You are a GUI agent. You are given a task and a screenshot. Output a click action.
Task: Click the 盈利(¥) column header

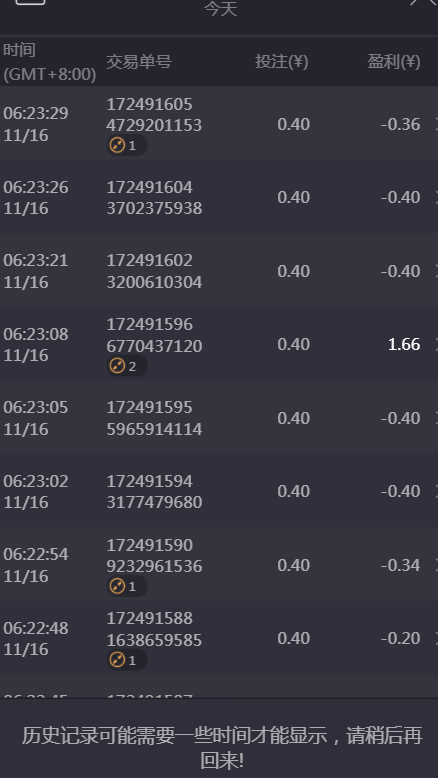click(394, 62)
